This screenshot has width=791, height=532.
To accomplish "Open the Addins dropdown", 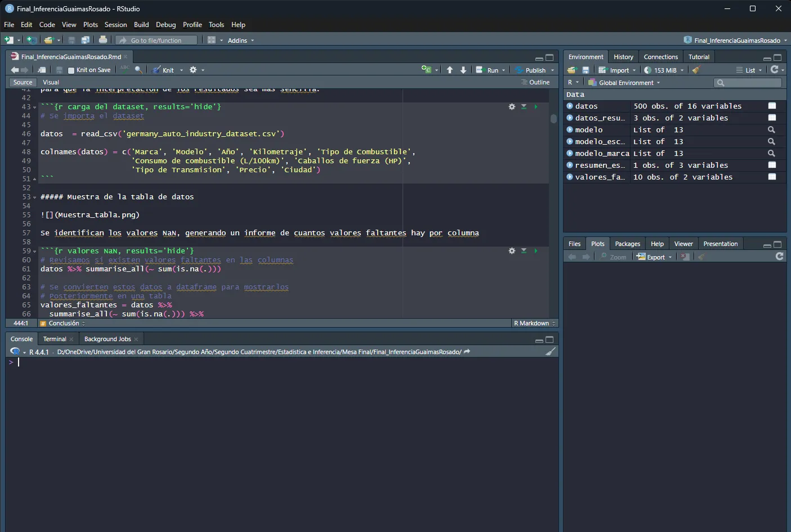I will tap(241, 40).
